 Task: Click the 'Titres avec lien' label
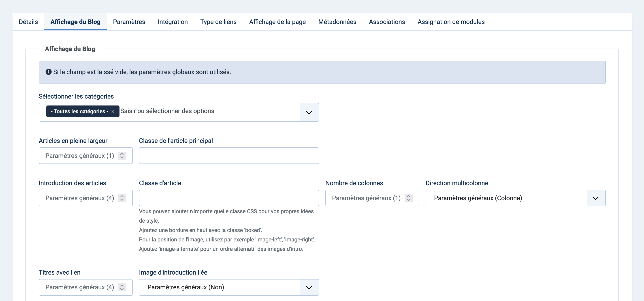point(60,272)
